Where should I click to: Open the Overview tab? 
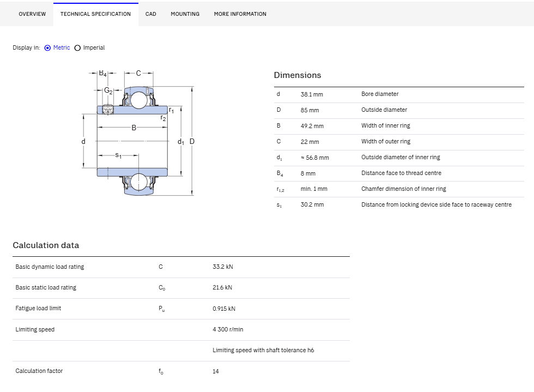(x=32, y=14)
